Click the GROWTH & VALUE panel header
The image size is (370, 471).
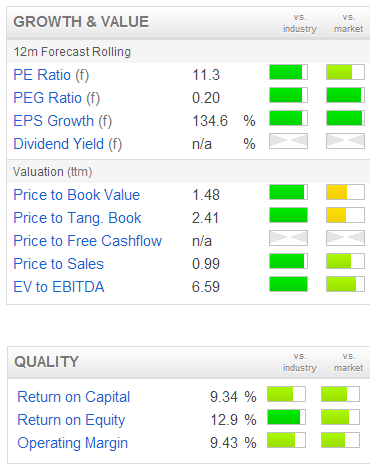coord(188,23)
